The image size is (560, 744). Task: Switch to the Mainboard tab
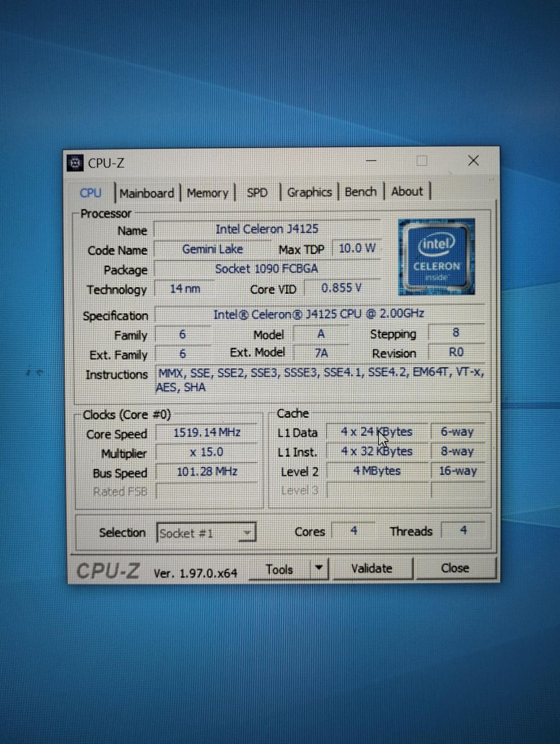(147, 193)
